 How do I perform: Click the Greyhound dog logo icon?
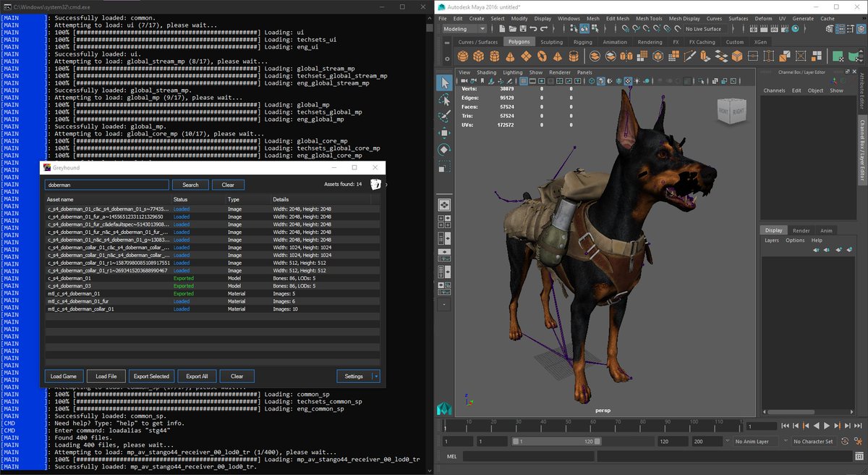point(375,185)
